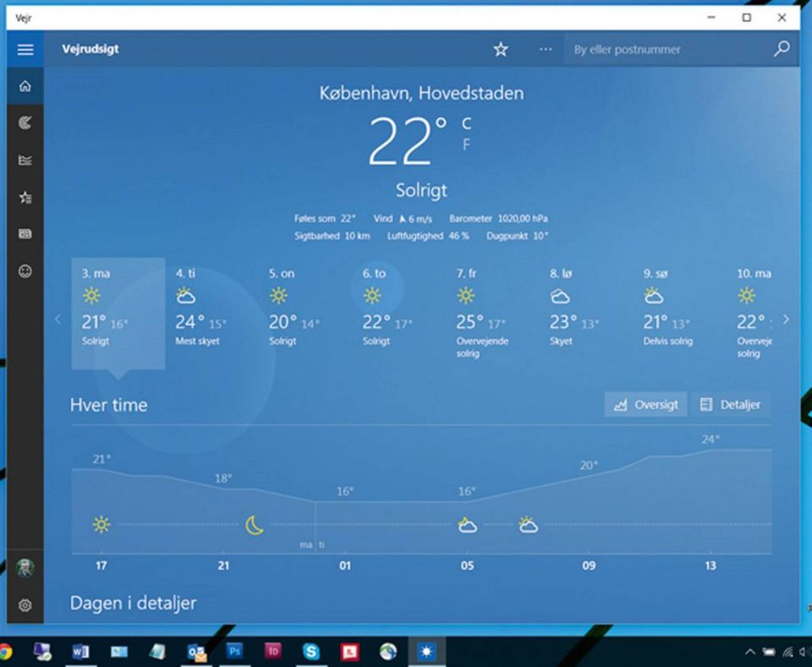Click the Oversigt button

click(645, 405)
